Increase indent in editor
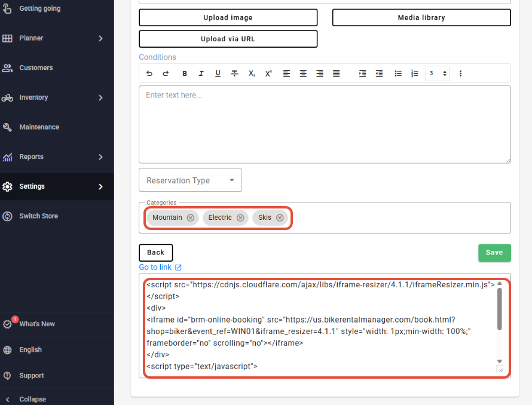This screenshot has height=405, width=532. (362, 73)
